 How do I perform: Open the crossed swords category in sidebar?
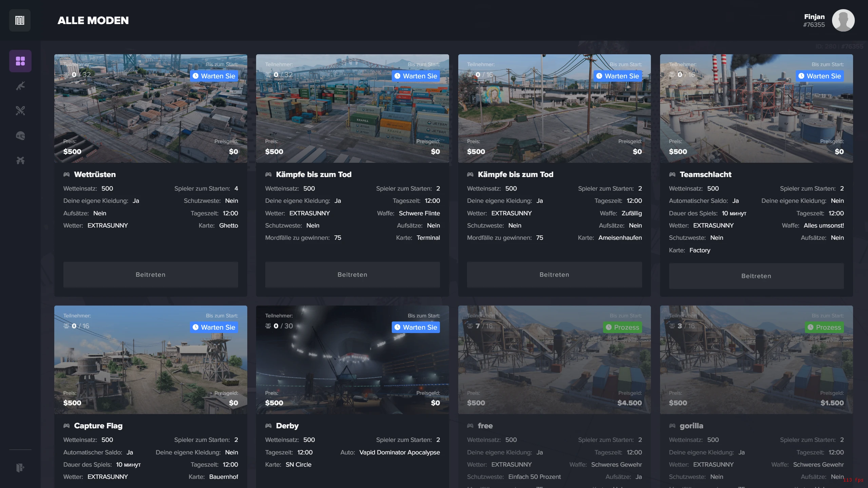coord(20,111)
